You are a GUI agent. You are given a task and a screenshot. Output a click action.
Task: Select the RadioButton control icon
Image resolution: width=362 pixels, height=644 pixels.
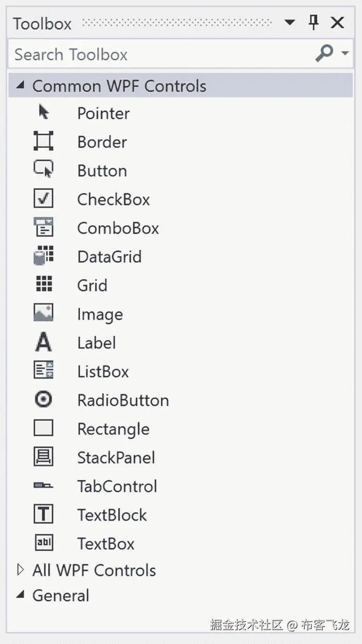point(43,400)
